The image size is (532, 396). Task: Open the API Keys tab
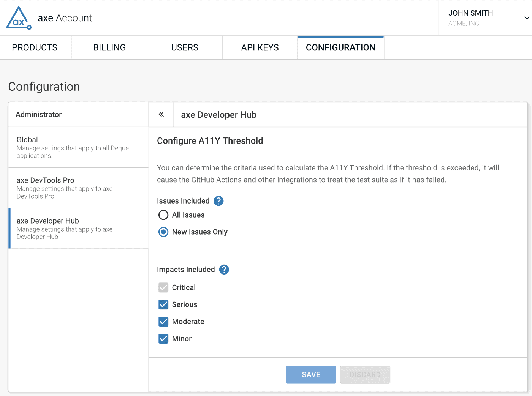pos(260,47)
